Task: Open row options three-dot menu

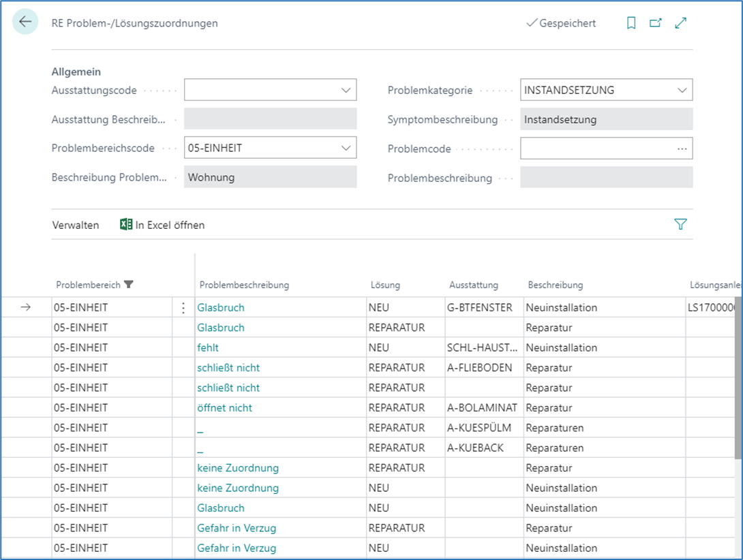Action: click(x=183, y=308)
